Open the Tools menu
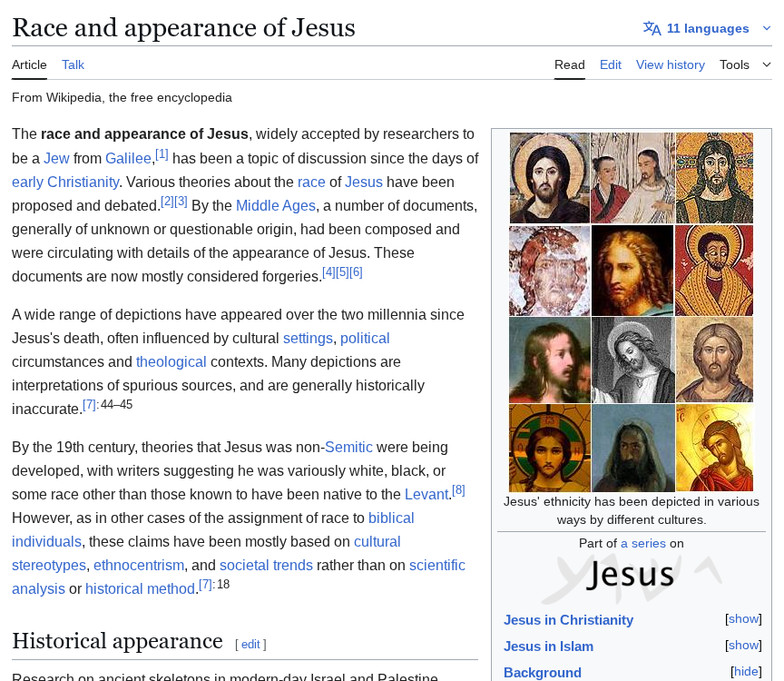Viewport: 784px width, 681px height. 734,65
